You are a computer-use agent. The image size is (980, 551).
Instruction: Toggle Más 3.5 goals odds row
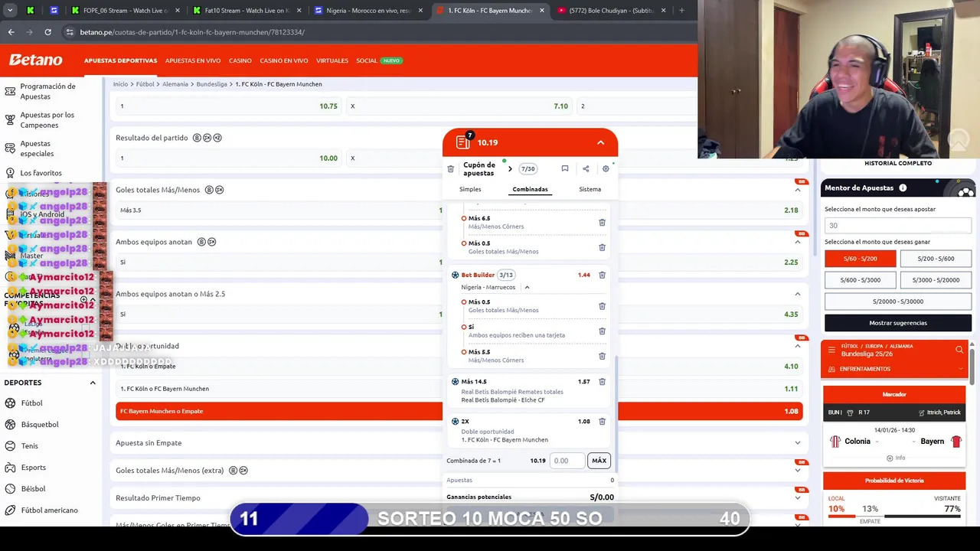tap(459, 210)
